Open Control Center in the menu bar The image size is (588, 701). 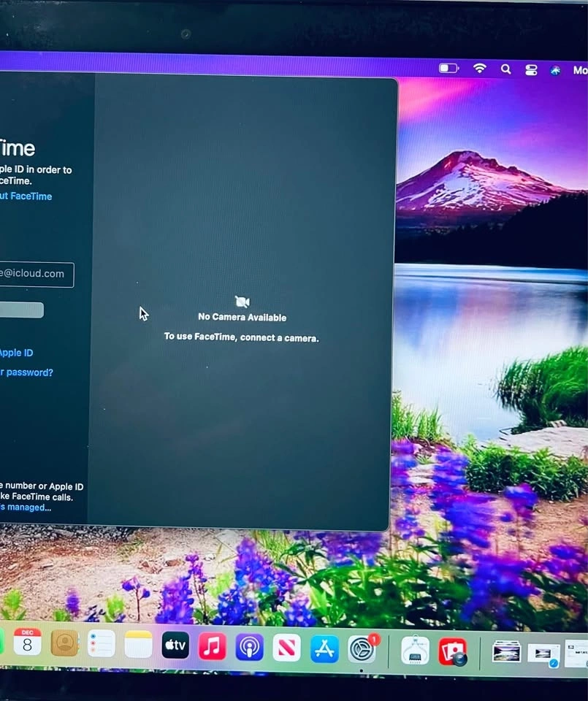coord(531,70)
